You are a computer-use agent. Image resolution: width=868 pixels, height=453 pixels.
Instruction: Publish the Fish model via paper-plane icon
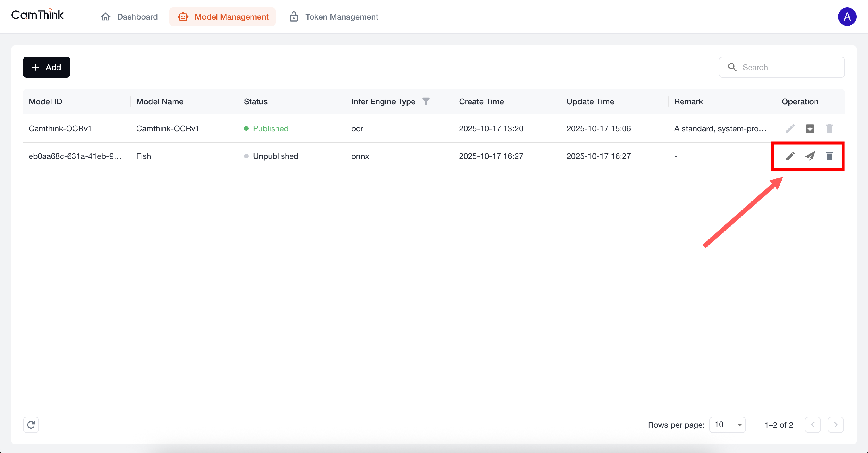pos(810,156)
